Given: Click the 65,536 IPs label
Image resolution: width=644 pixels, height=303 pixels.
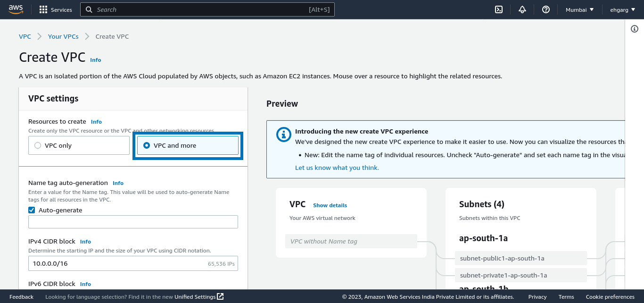Looking at the screenshot, I should (x=221, y=264).
